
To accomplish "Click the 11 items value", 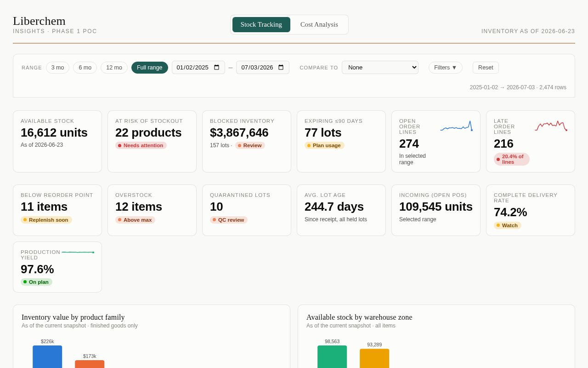I will click(44, 207).
